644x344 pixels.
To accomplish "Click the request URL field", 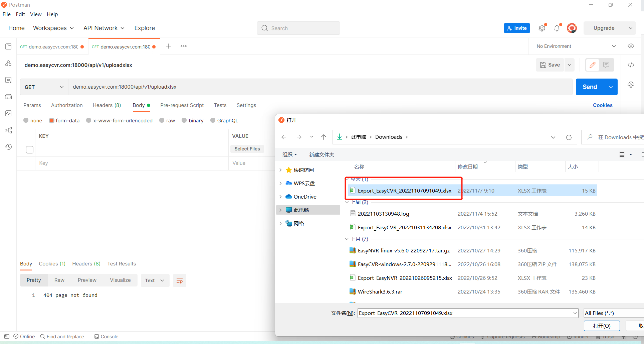I will click(320, 87).
